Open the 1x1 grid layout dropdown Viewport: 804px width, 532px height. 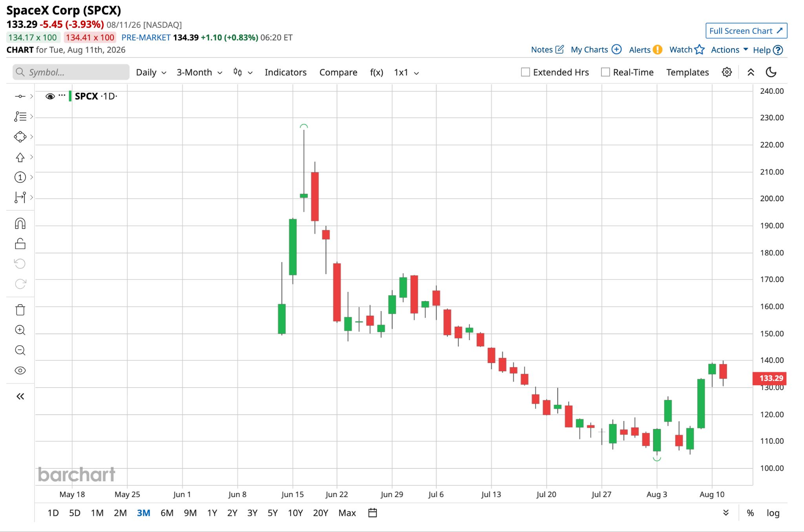click(x=406, y=72)
